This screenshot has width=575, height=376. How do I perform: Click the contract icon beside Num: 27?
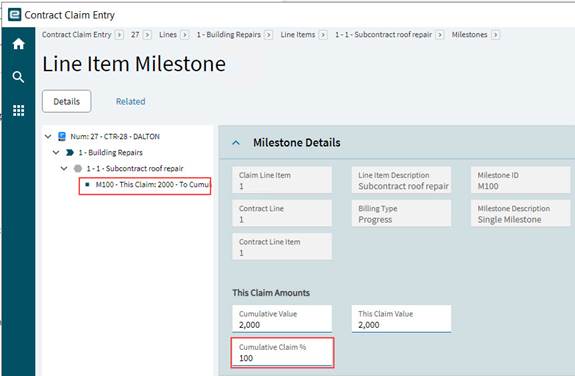click(62, 136)
